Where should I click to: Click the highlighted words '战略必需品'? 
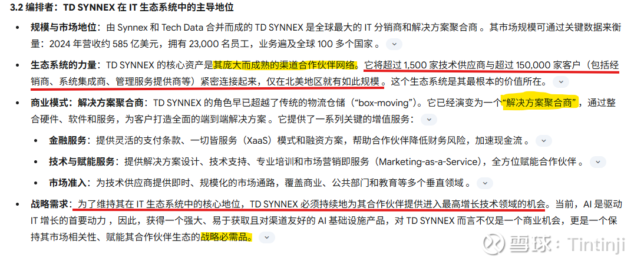224,237
